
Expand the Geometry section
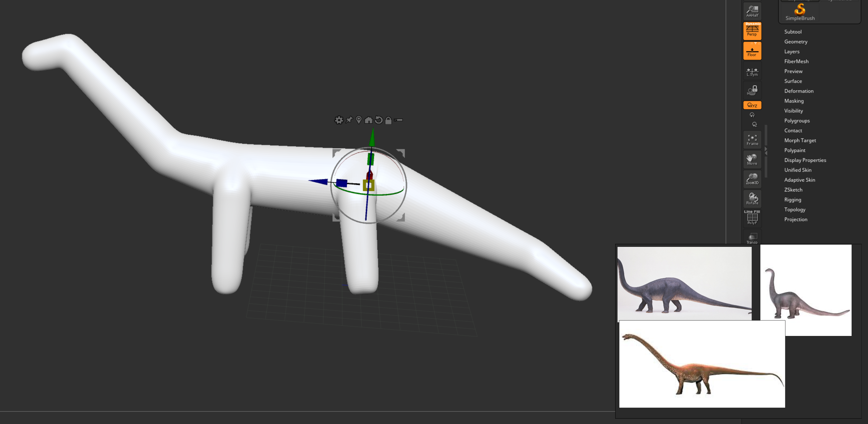(x=796, y=41)
